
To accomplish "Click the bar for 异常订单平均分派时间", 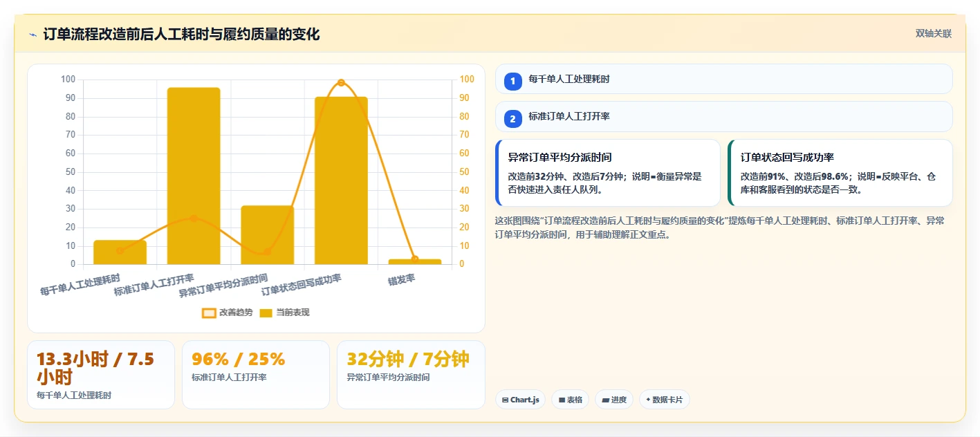I will pos(267,235).
